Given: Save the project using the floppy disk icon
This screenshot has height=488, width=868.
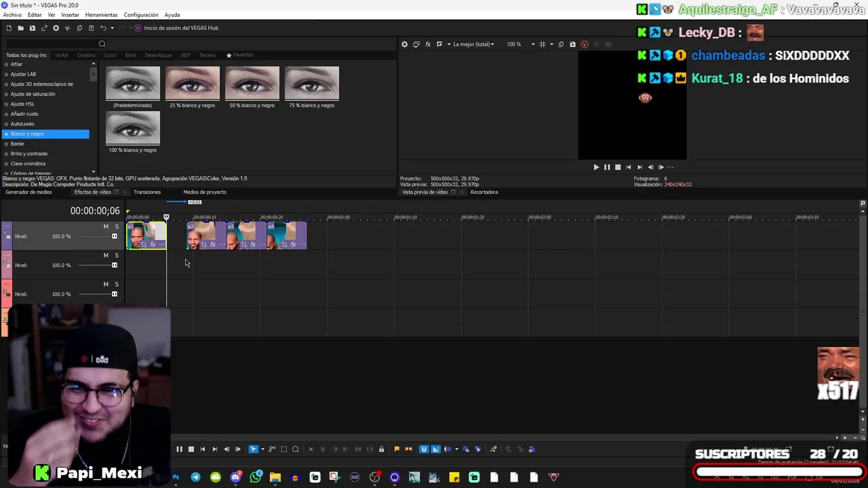Looking at the screenshot, I should [32, 28].
